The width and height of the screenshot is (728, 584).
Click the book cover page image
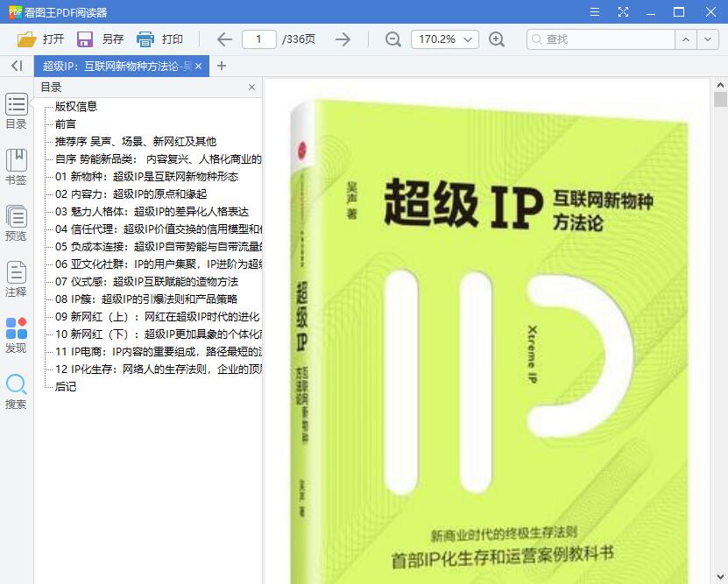point(487,341)
